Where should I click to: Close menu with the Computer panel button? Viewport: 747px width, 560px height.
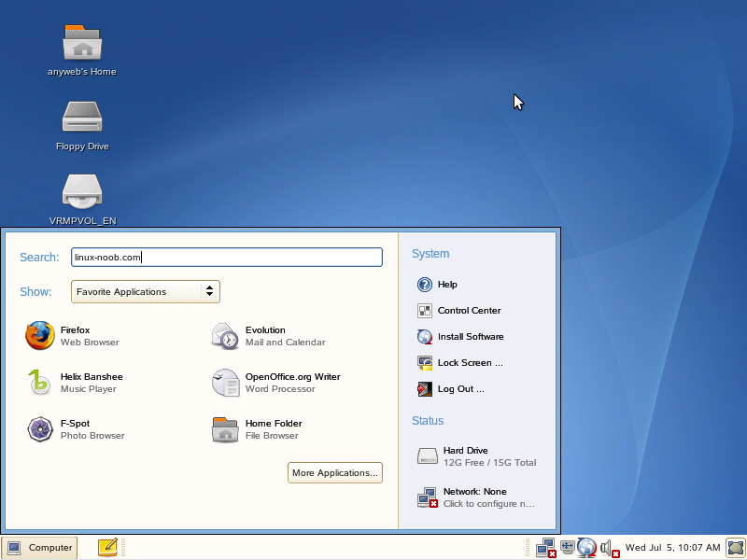pos(39,548)
